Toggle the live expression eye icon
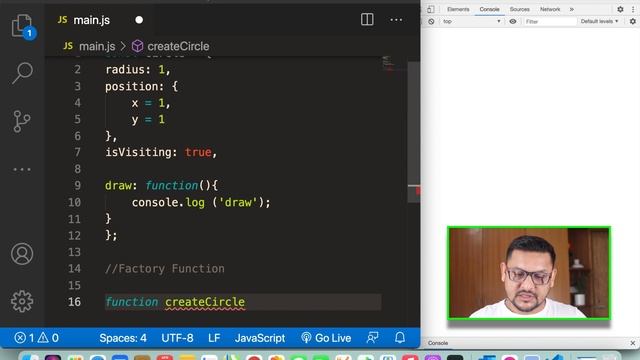The height and width of the screenshot is (360, 640). coord(513,21)
